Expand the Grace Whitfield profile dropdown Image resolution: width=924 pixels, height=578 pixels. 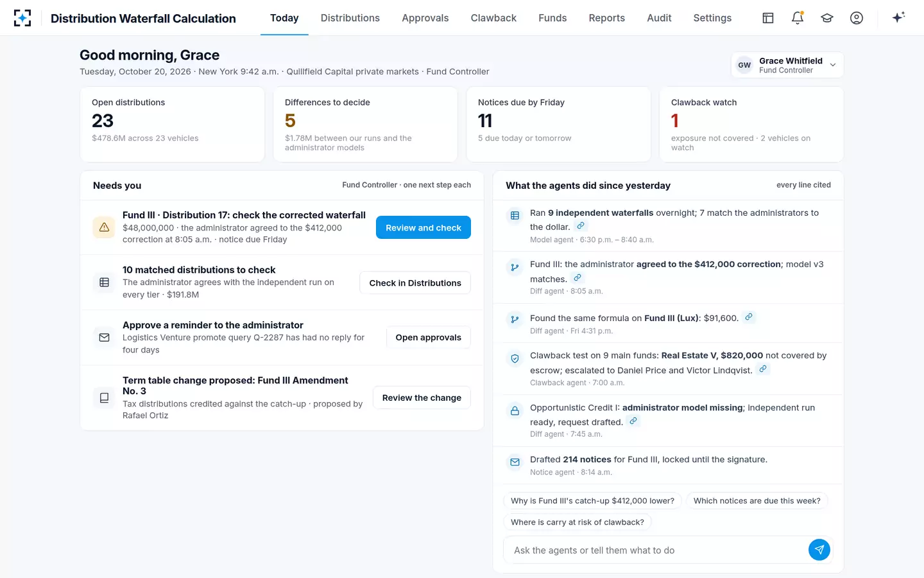pyautogui.click(x=787, y=65)
